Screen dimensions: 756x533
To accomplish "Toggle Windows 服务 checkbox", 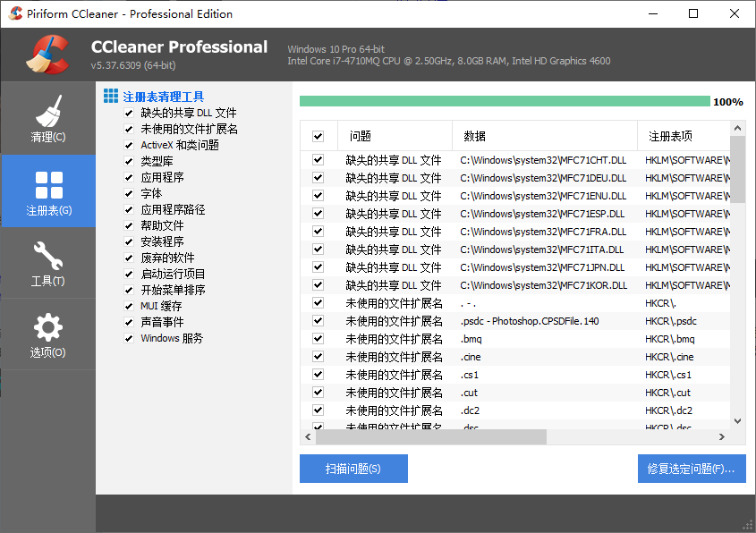I will pos(129,338).
